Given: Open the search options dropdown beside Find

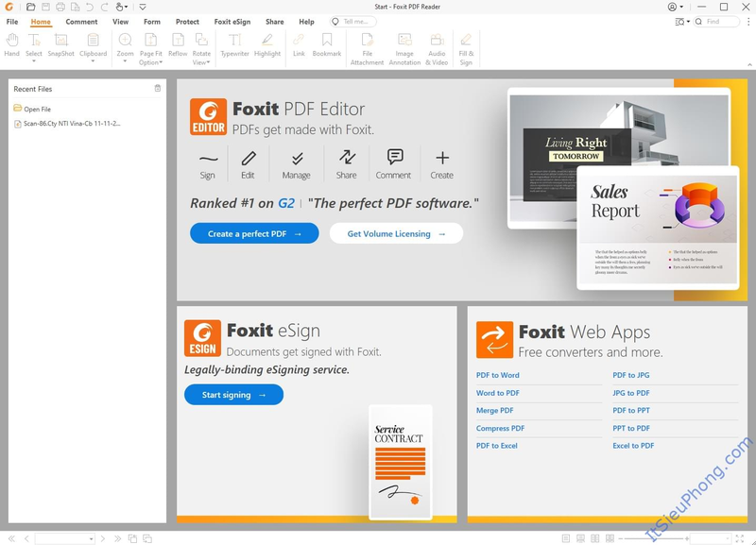Looking at the screenshot, I should (688, 22).
